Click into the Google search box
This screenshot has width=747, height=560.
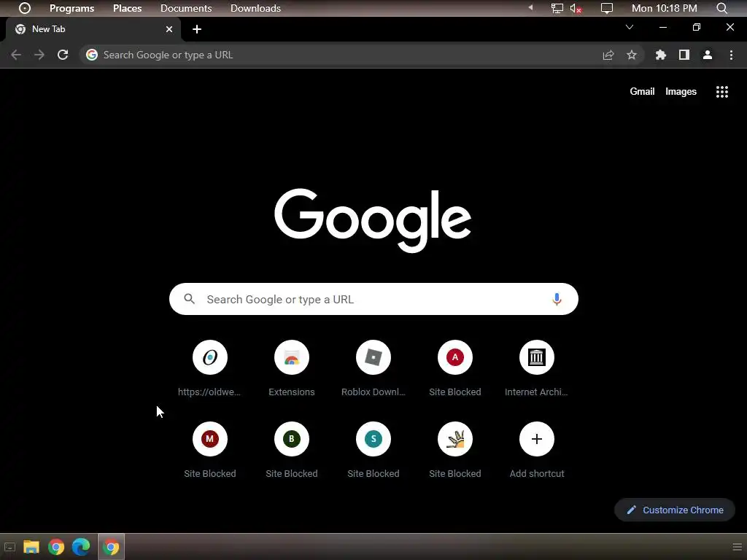click(373, 299)
